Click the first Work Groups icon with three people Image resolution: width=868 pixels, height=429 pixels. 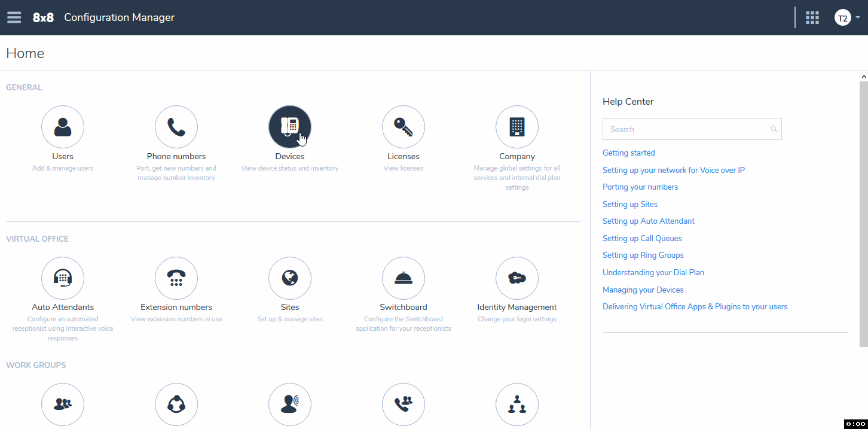coord(63,404)
